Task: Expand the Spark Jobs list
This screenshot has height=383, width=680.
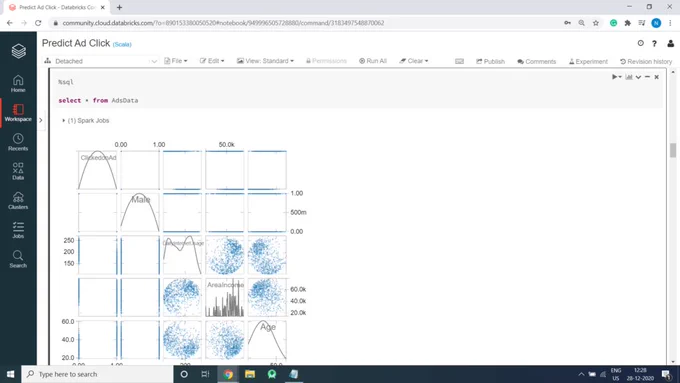Action: point(86,121)
